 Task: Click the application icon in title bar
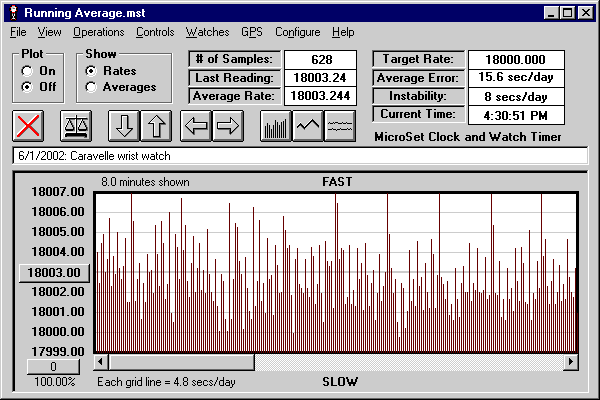(14, 13)
